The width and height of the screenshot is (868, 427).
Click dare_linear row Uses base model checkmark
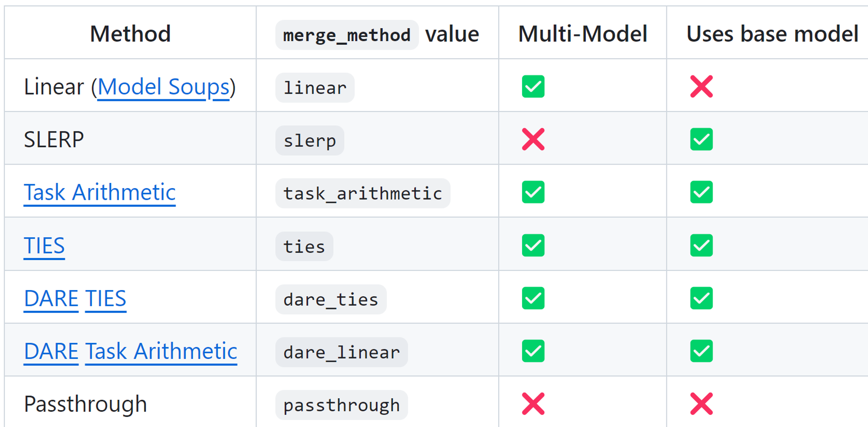701,351
